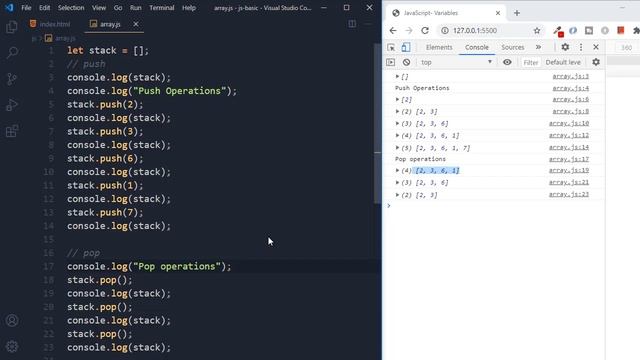Split the editor to the right
This screenshot has width=640, height=360.
pos(352,24)
